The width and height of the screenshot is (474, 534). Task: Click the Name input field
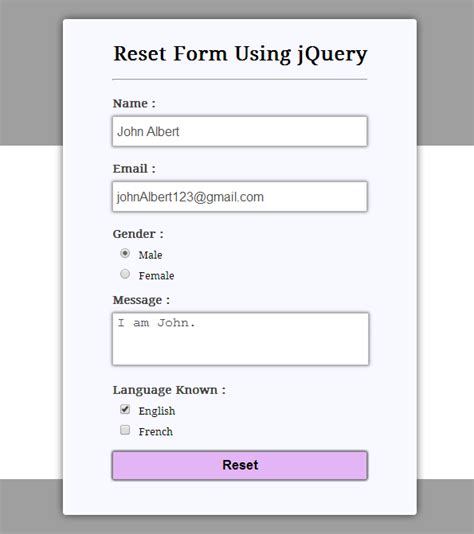tap(240, 131)
